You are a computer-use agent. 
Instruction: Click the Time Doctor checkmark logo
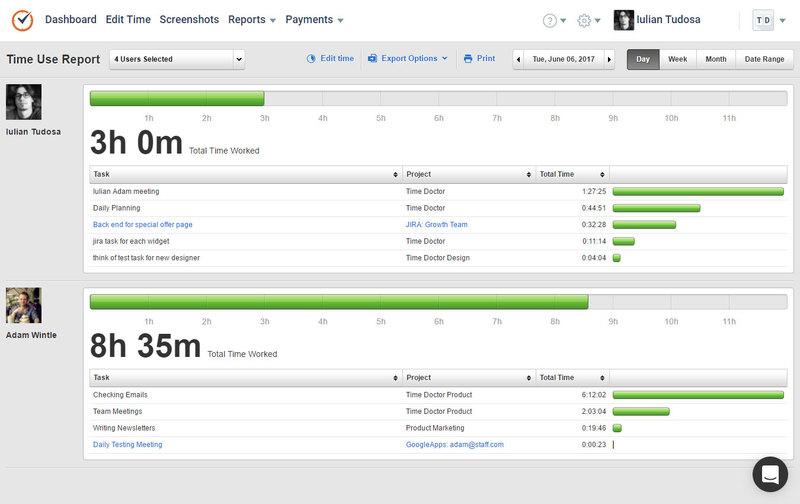22,20
